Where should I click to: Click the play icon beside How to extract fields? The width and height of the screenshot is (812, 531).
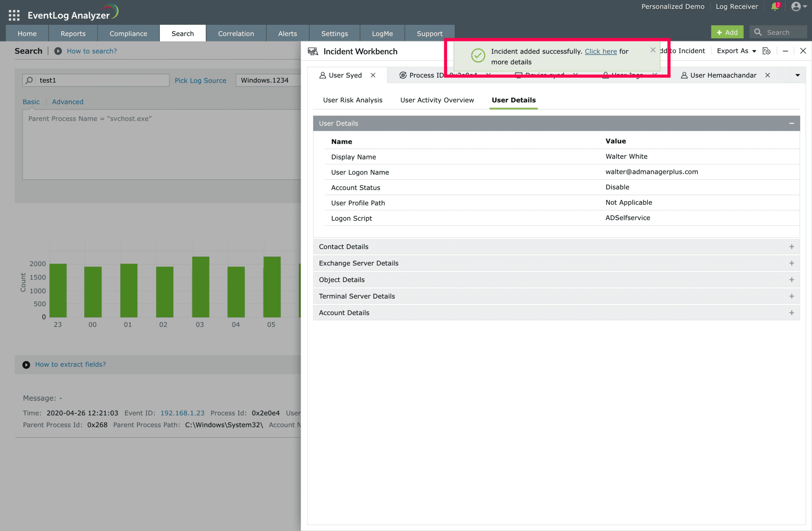coord(26,365)
